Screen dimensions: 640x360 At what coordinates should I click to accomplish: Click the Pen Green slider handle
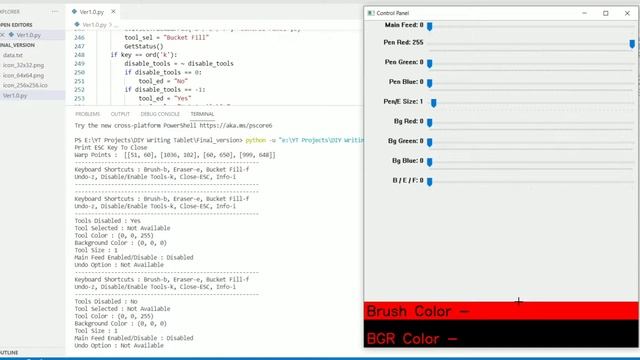tap(429, 63)
